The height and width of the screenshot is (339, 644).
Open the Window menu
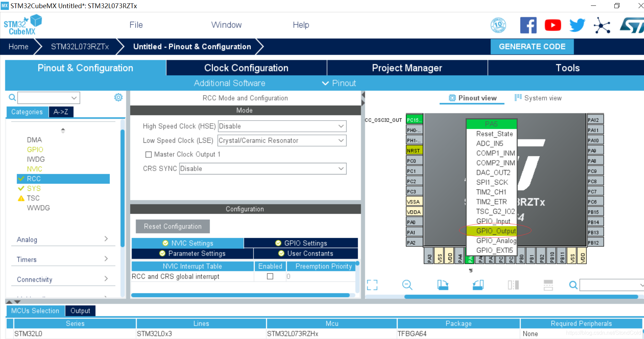pos(226,25)
